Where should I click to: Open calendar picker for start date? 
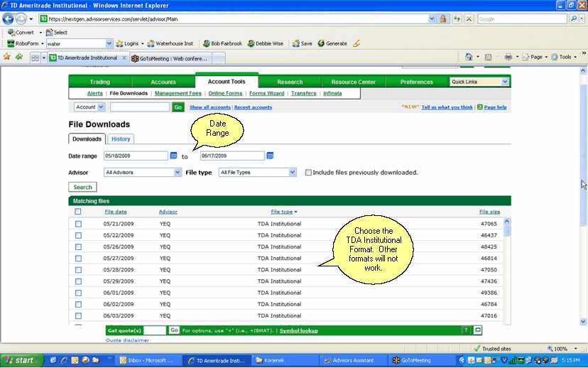[173, 156]
